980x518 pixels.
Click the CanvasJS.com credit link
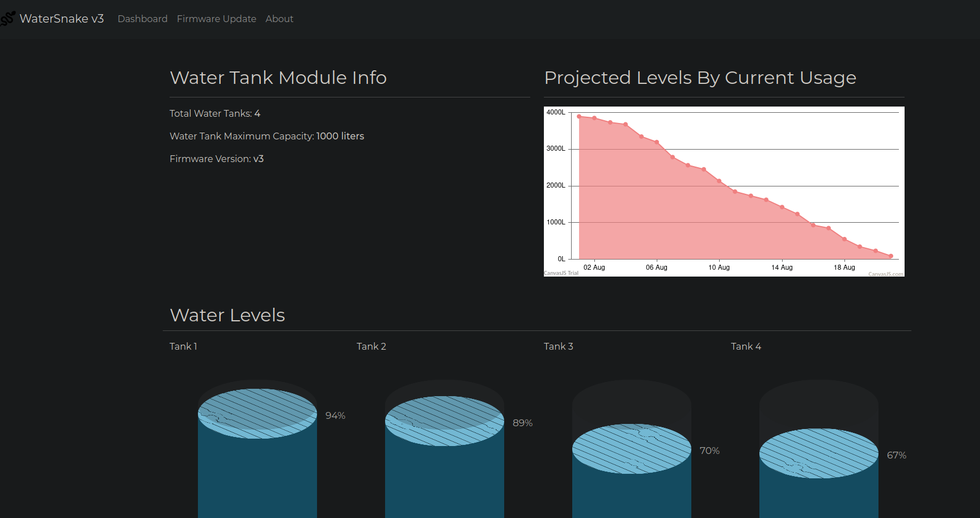point(885,274)
